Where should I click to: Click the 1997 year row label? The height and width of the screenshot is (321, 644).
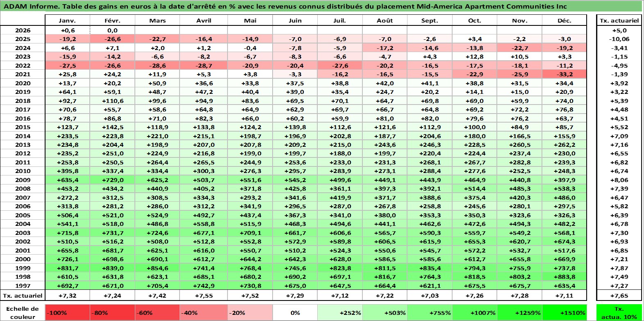(x=23, y=286)
